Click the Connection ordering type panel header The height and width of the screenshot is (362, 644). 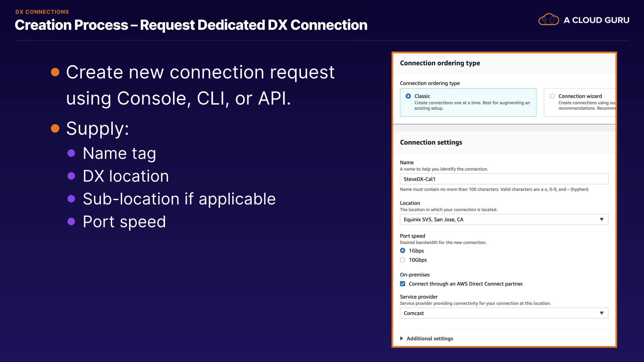click(x=440, y=63)
